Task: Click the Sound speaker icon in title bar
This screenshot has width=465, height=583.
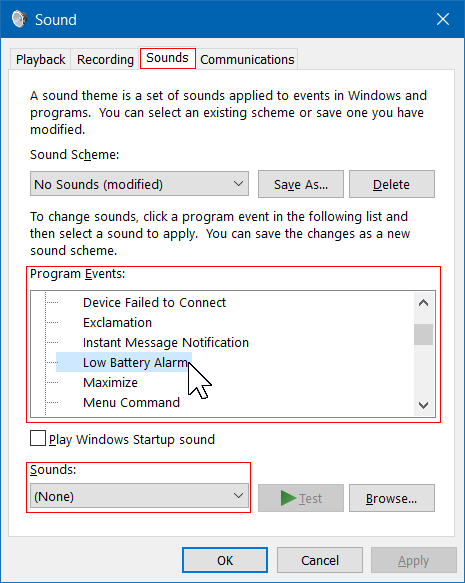Action: point(19,19)
